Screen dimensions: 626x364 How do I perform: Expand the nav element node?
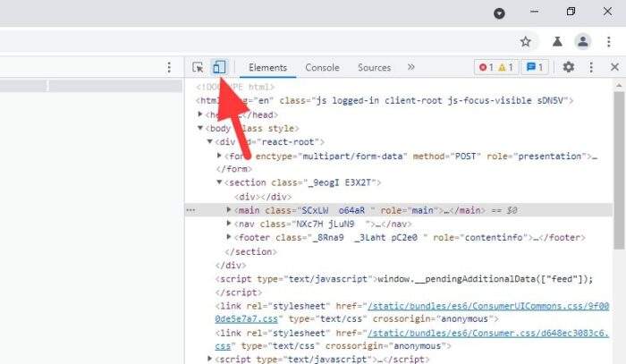(x=228, y=223)
